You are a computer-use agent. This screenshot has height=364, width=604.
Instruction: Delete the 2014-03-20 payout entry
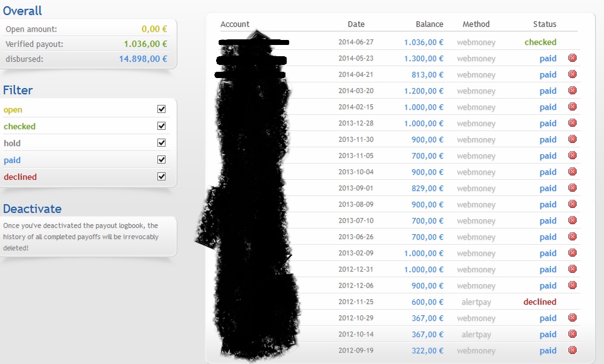[572, 91]
